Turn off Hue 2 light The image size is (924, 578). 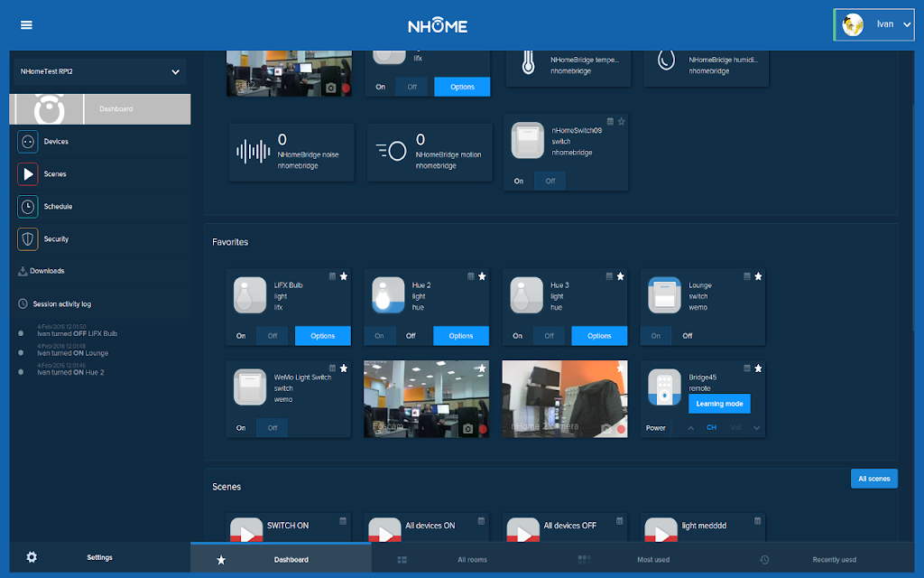[411, 336]
